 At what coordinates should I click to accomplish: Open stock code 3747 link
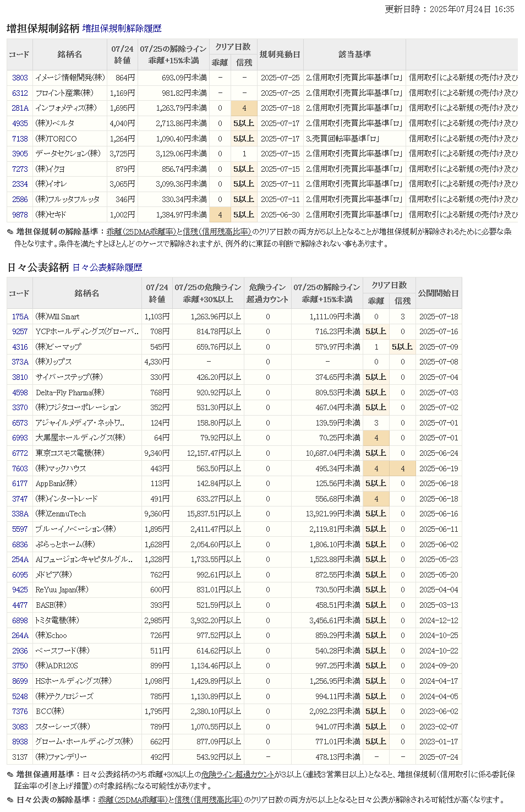20,499
